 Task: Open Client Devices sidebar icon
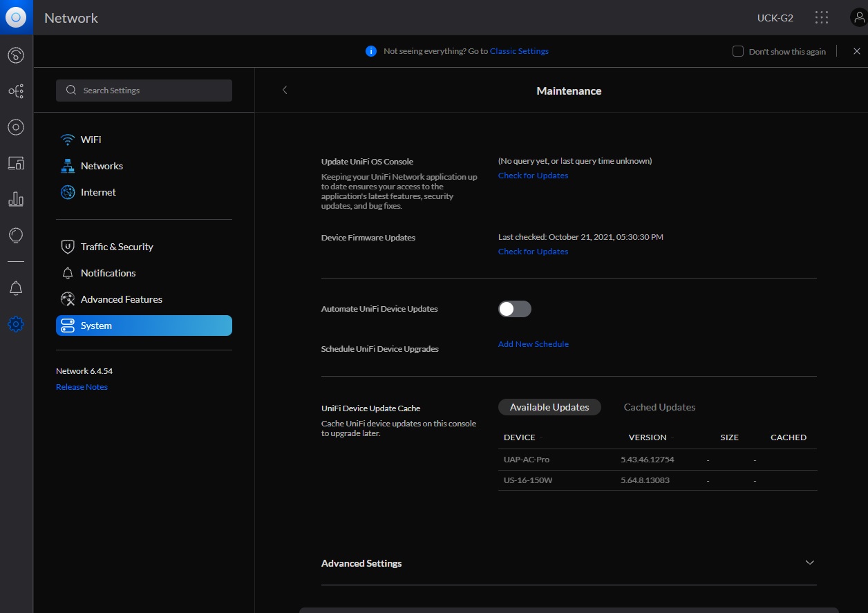(16, 163)
